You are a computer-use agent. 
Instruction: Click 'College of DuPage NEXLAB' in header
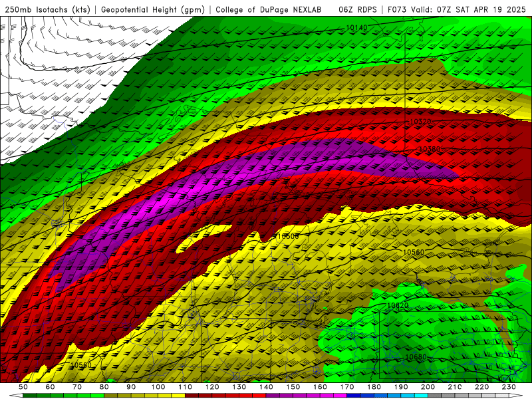[x=268, y=9]
